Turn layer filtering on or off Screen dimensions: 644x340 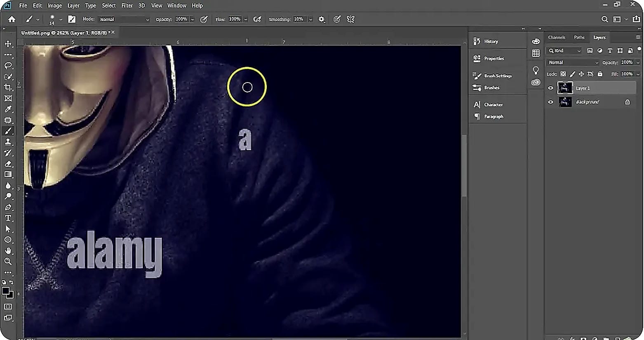(639, 50)
